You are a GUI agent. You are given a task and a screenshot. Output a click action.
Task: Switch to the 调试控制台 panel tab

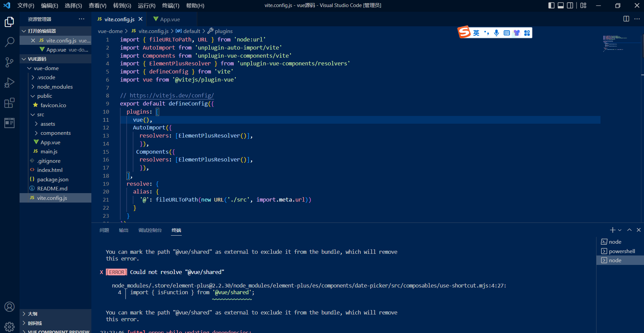tap(150, 230)
